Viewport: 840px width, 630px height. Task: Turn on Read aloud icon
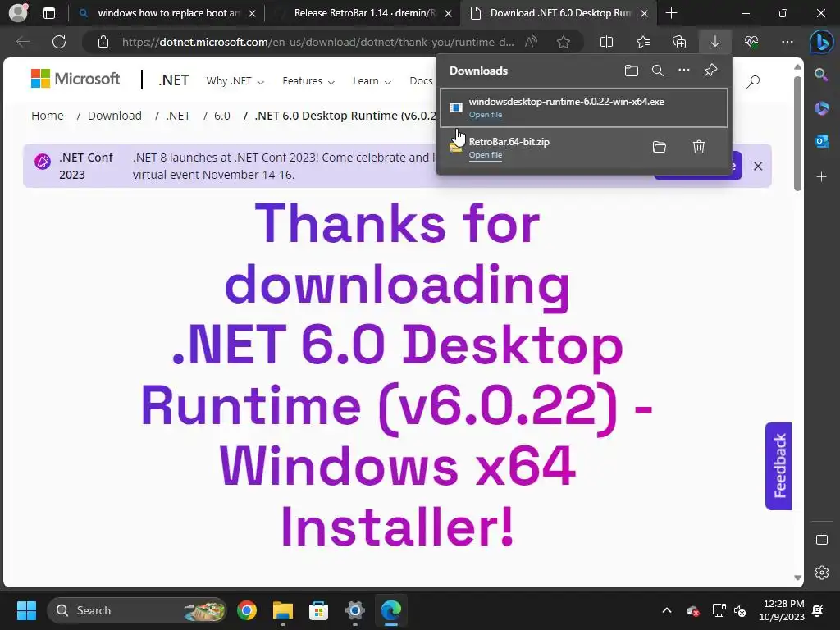531,42
